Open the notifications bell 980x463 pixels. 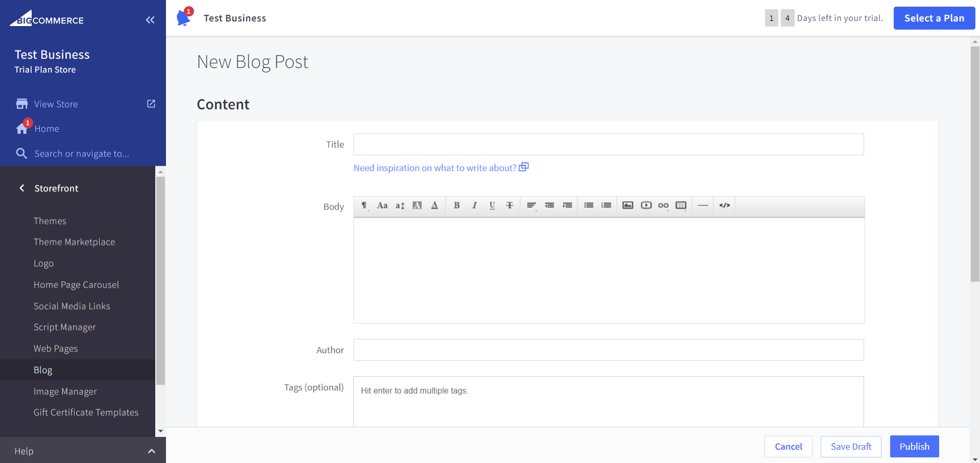click(183, 18)
